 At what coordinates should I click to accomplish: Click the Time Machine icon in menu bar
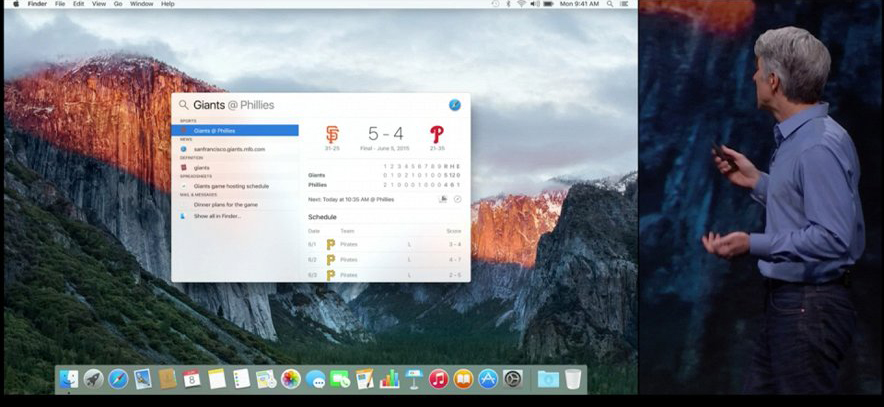pyautogui.click(x=495, y=4)
